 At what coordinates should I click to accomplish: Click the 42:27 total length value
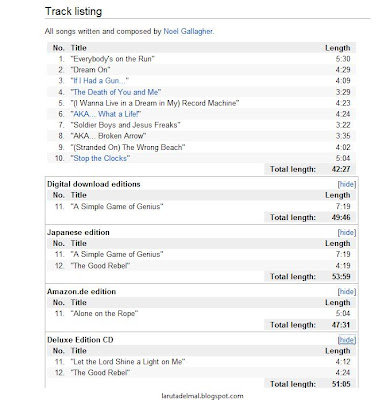coord(341,169)
